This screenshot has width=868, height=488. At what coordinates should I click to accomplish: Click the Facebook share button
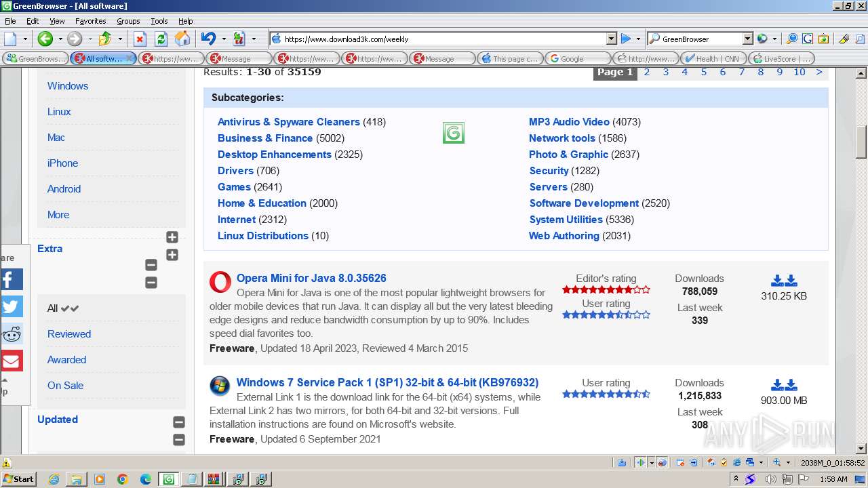pyautogui.click(x=11, y=279)
